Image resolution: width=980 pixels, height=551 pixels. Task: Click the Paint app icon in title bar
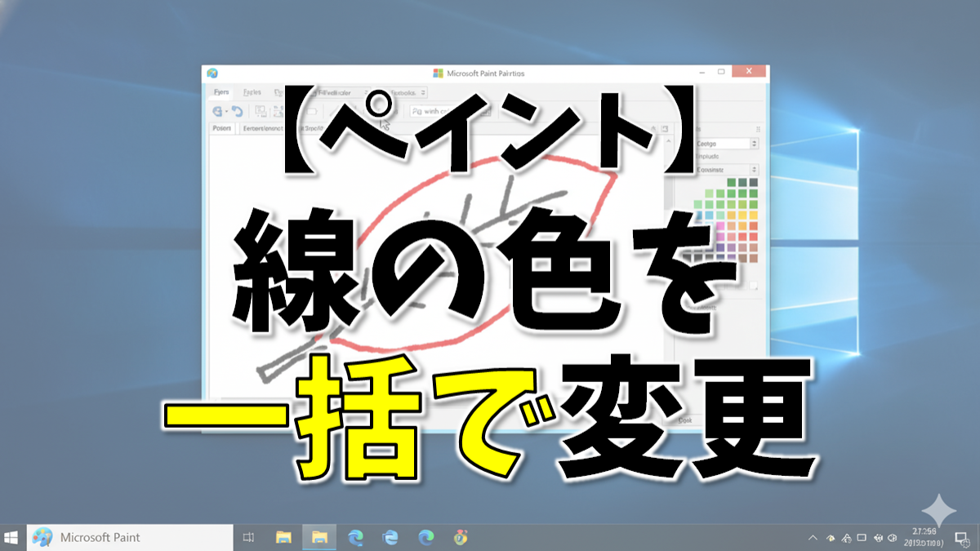pos(212,73)
